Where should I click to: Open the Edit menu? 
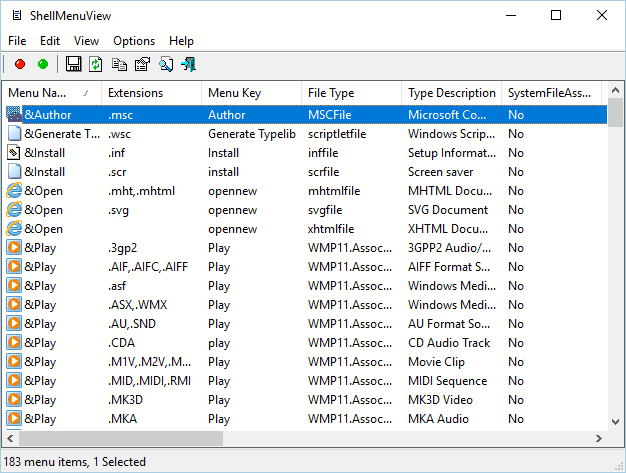pyautogui.click(x=50, y=41)
